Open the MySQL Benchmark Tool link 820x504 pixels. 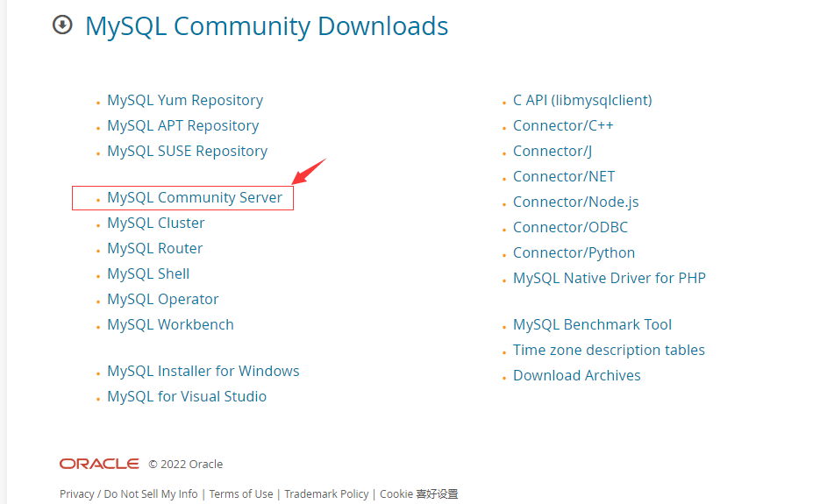(x=592, y=324)
